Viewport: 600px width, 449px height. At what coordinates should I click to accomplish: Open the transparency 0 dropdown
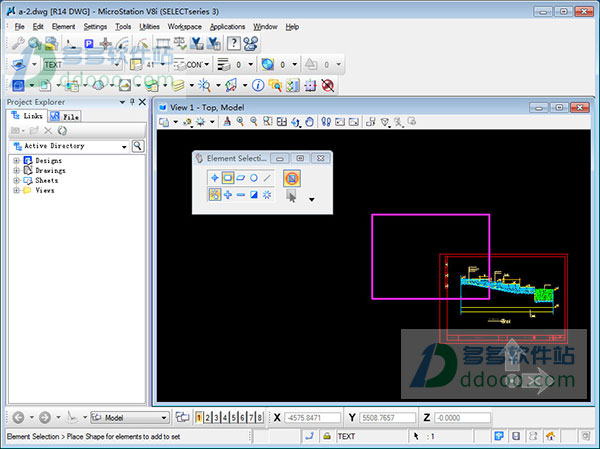pos(295,64)
